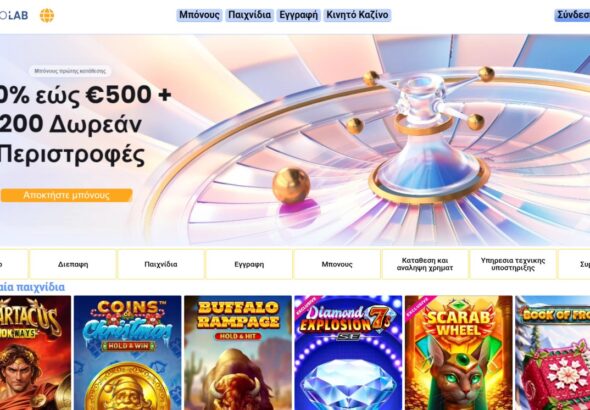Open the LAB logo in header
Viewport: 590px width, 410px height.
[14, 15]
